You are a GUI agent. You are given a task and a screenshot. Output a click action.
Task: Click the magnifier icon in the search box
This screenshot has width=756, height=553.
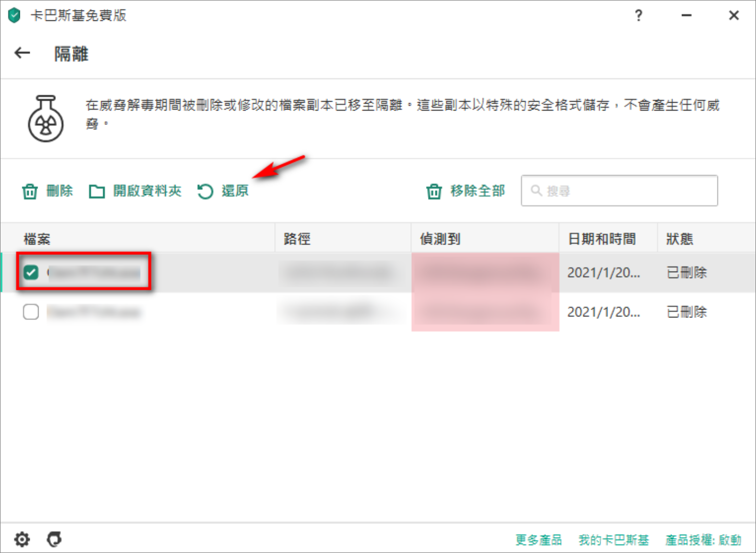click(536, 191)
